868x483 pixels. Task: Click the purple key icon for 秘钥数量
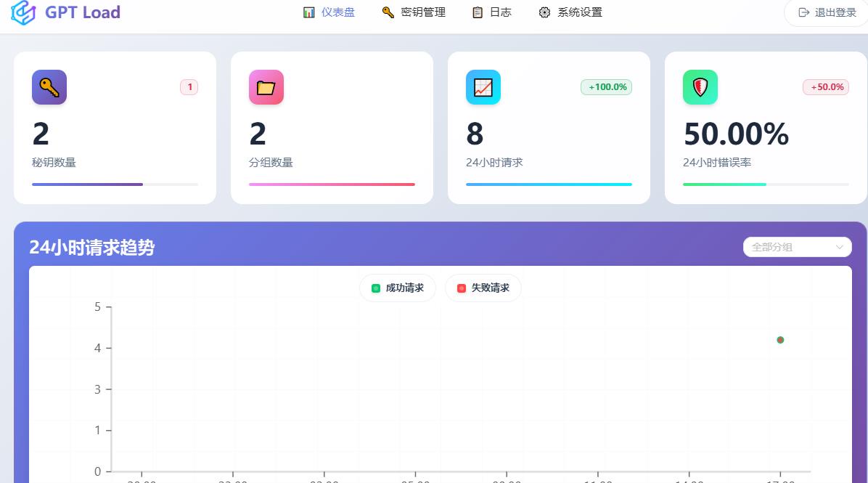(49, 87)
